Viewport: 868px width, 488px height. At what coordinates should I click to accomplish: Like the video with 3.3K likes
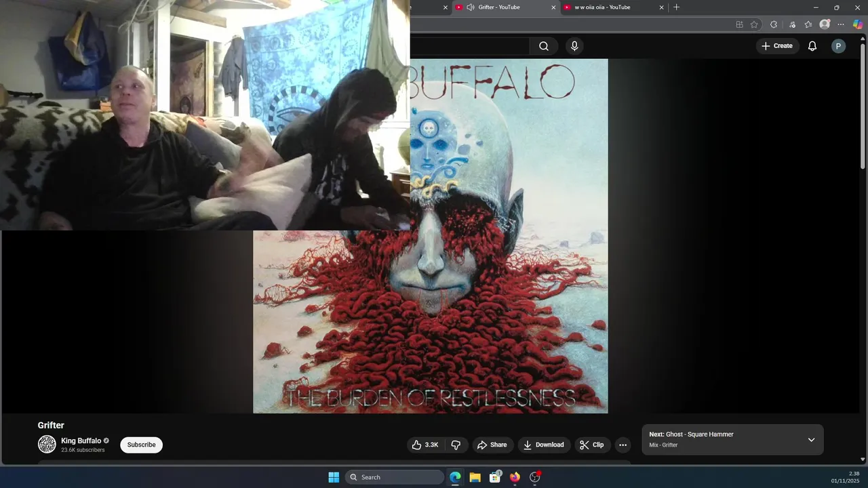(425, 445)
